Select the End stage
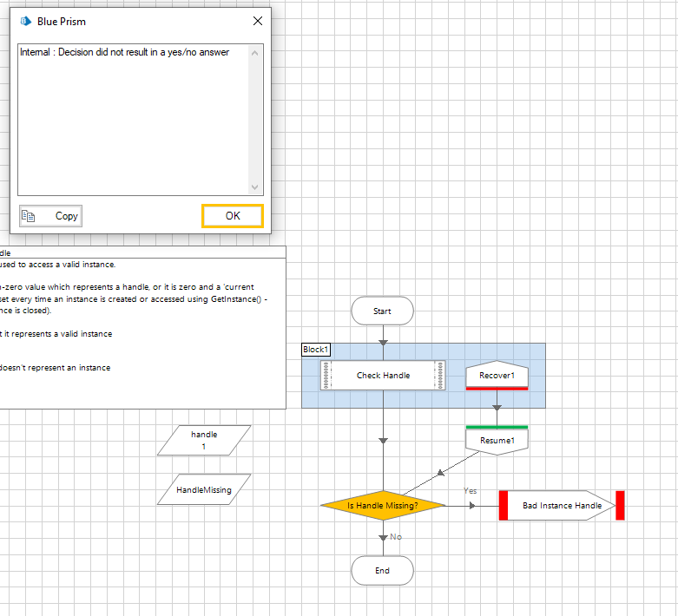This screenshot has height=616, width=678. pyautogui.click(x=382, y=570)
